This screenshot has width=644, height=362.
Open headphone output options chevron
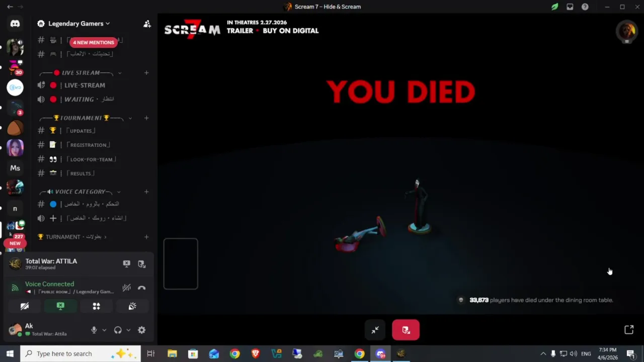[x=128, y=330]
